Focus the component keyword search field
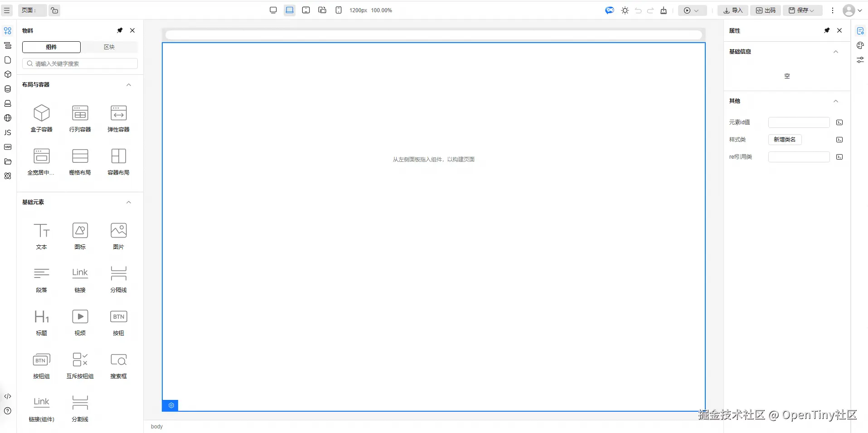This screenshot has width=868, height=433. point(80,63)
